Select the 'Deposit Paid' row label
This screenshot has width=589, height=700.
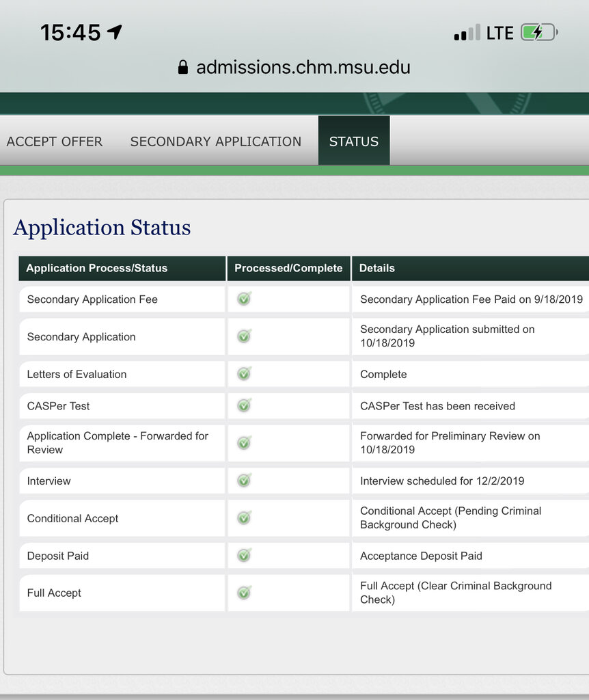tap(58, 556)
